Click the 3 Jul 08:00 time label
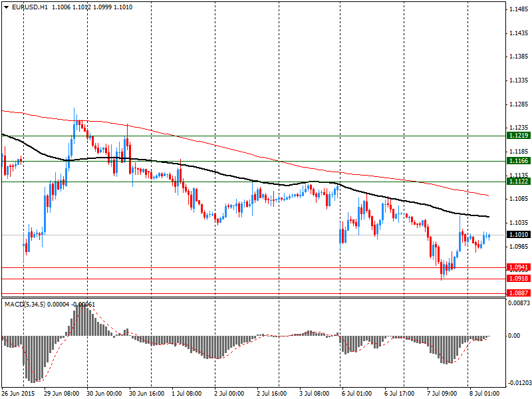532x399 pixels. tap(314, 394)
